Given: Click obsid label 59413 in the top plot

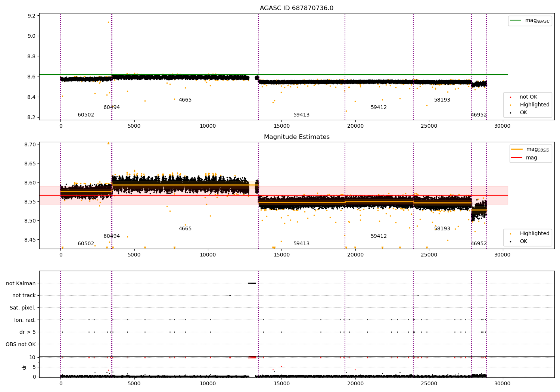Looking at the screenshot, I should tap(301, 115).
